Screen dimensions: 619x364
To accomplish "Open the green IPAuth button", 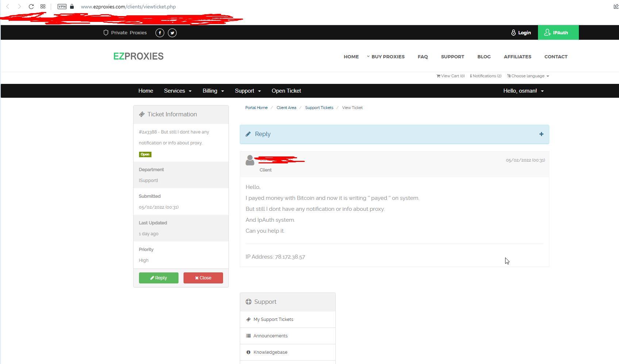I will tap(558, 32).
